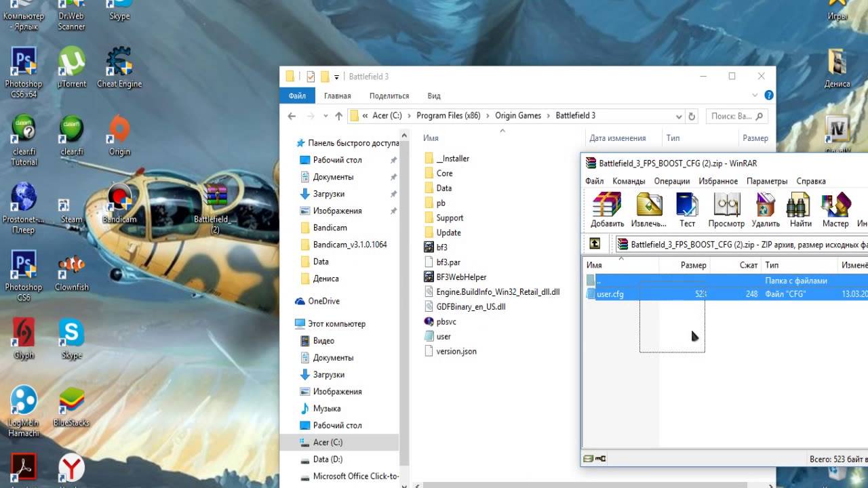Open WinRAR Операции menu

coord(672,181)
